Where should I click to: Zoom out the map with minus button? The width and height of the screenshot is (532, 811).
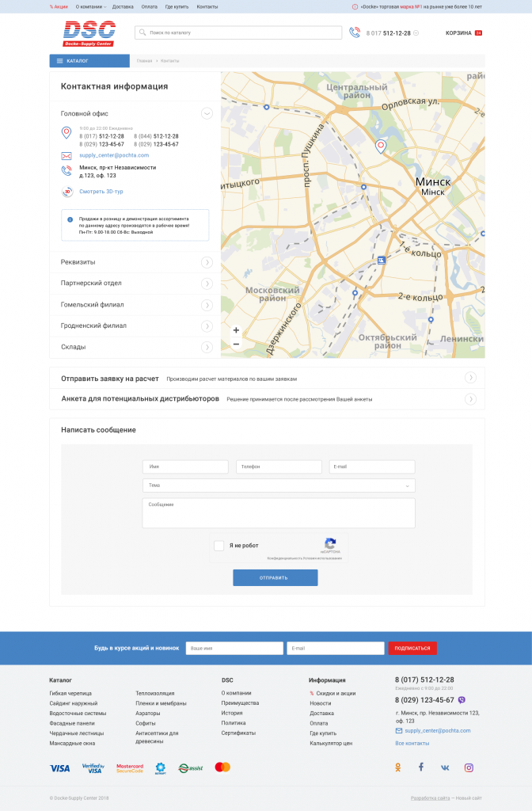pyautogui.click(x=236, y=344)
